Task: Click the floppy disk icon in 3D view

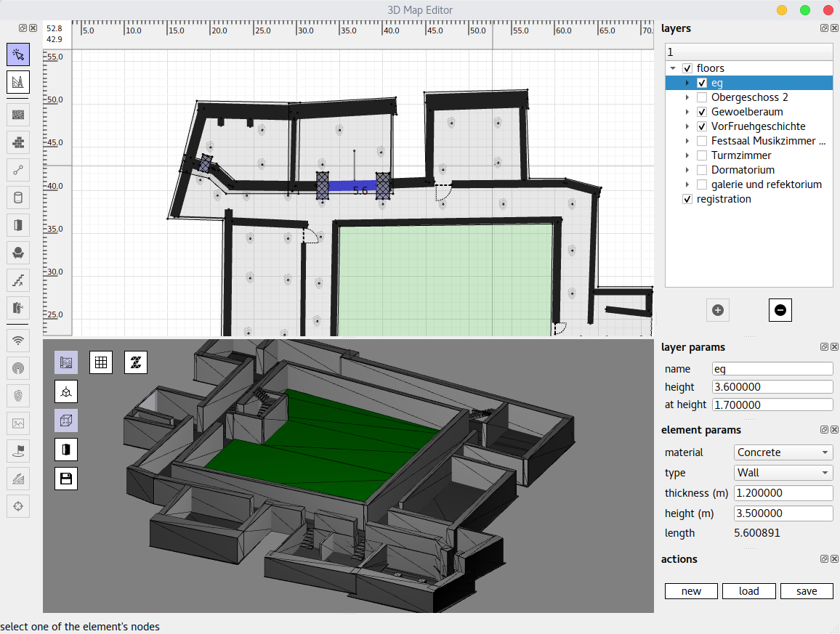Action: (66, 479)
